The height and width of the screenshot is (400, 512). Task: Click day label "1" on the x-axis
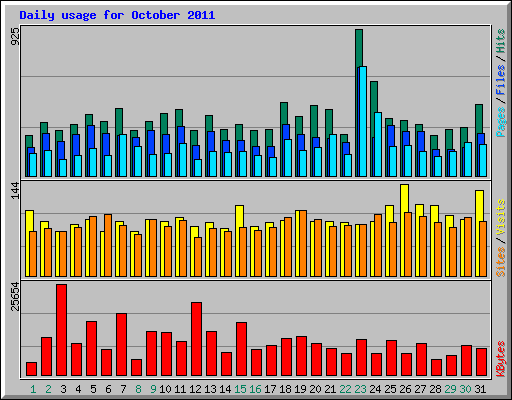(33, 389)
